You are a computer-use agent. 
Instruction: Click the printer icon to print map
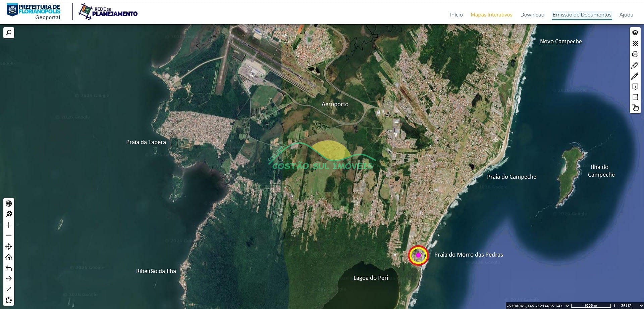(635, 54)
